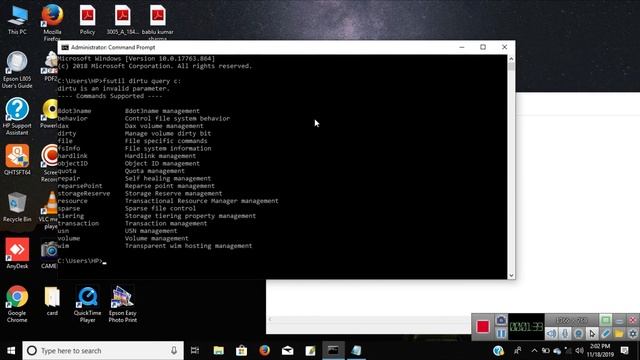Open Action Center notifications

coord(624,351)
